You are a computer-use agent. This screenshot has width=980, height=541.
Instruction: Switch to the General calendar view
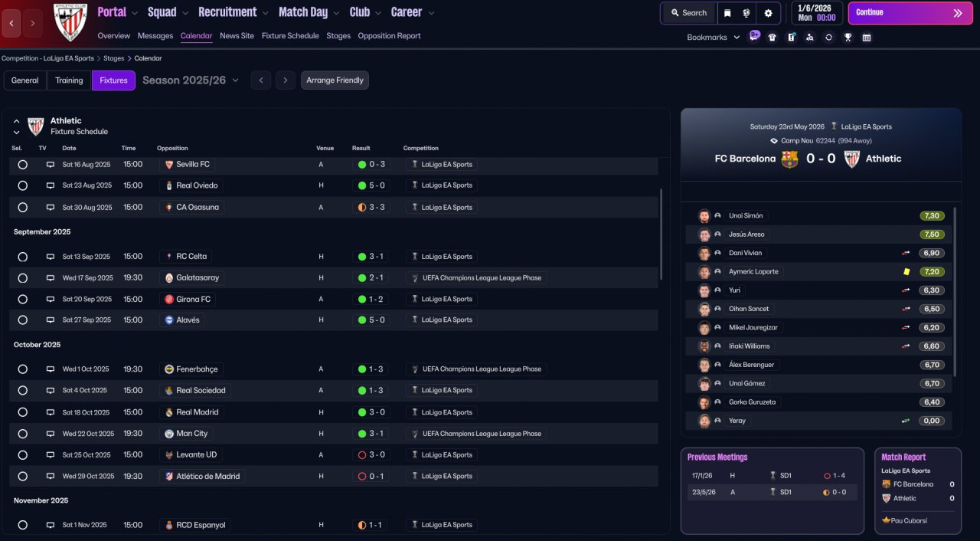(x=24, y=80)
